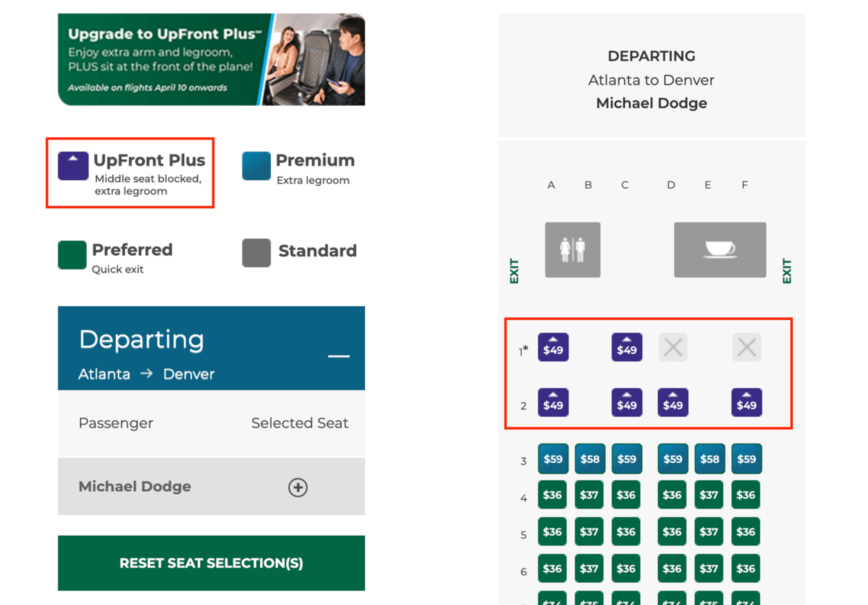Select Preferred seat 4D at $36
The height and width of the screenshot is (605, 868).
point(672,495)
